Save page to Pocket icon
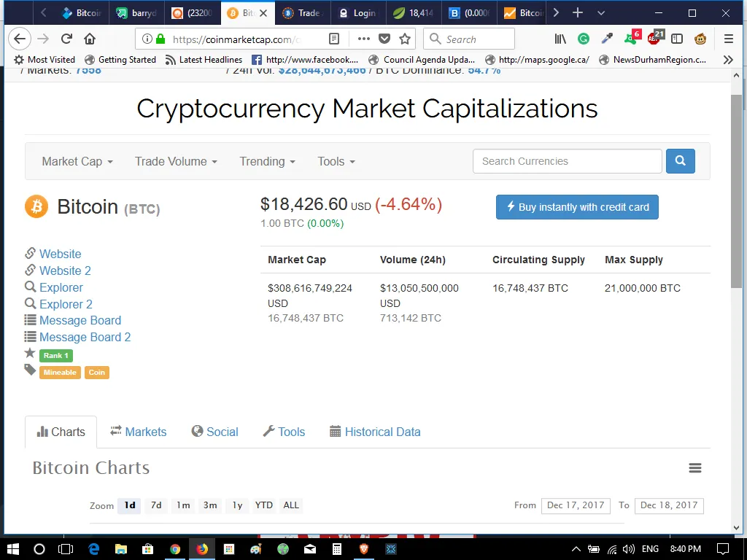 coord(384,39)
